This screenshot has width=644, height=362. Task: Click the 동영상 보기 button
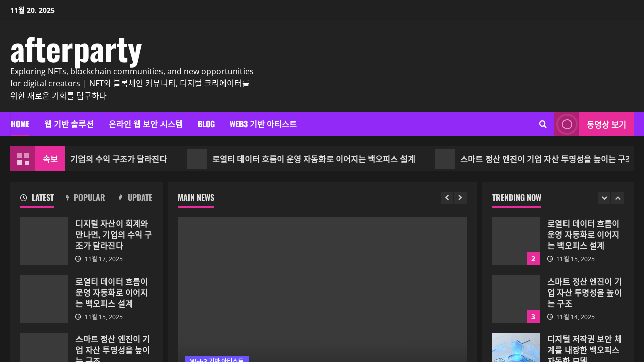pos(606,124)
